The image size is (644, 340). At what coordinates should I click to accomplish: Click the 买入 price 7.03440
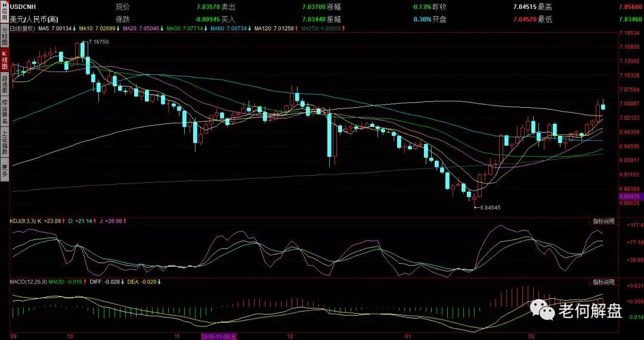tap(314, 19)
